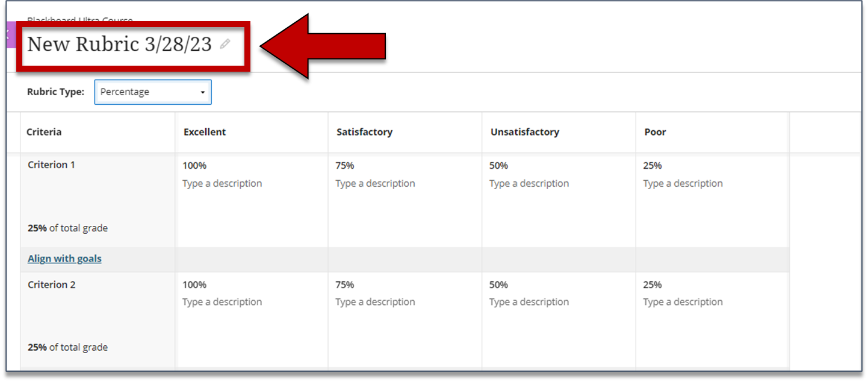
Task: Click Criterion 1 Unsatisfactory description field
Action: [529, 183]
